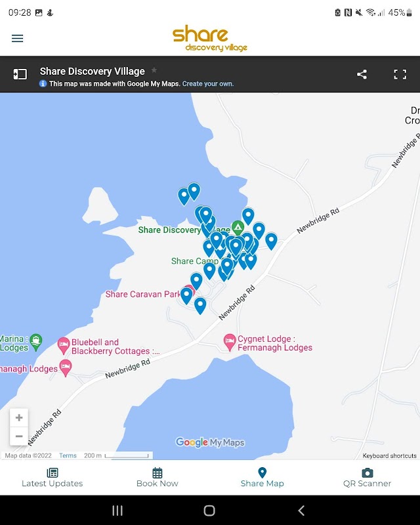Click the Keyboard shortcuts button
The height and width of the screenshot is (525, 420).
pos(389,455)
